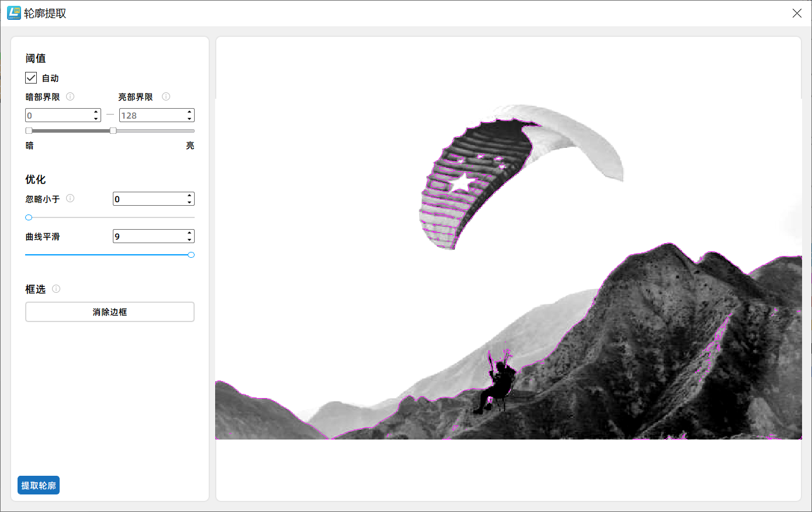Click the 曲线平滑 slider handle
The height and width of the screenshot is (512, 812).
pos(191,255)
